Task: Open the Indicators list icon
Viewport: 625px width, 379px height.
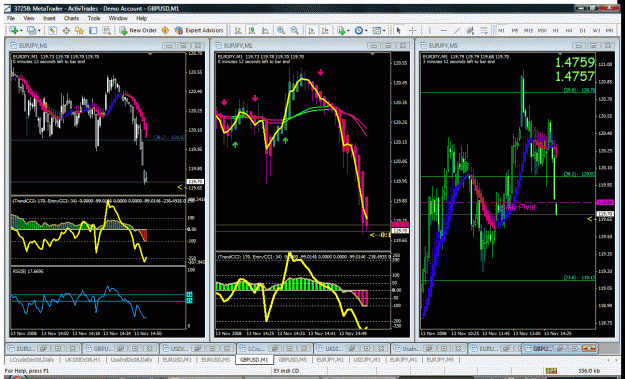Action: 341,30
